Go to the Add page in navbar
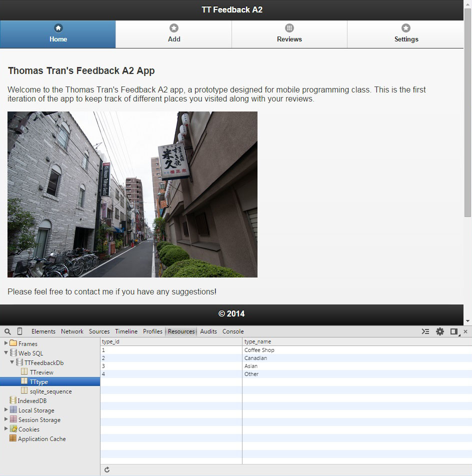The width and height of the screenshot is (472, 476). [173, 34]
